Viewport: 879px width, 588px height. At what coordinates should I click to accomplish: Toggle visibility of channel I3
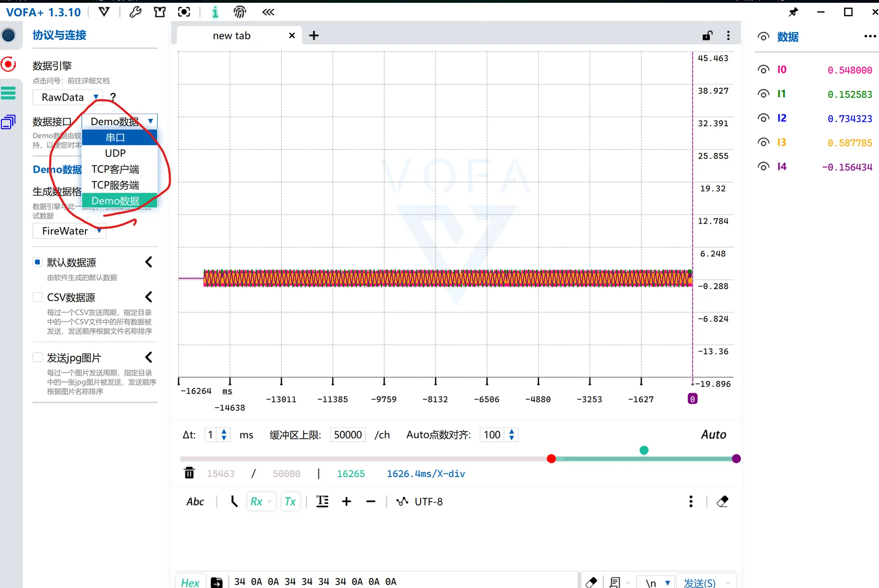[763, 142]
